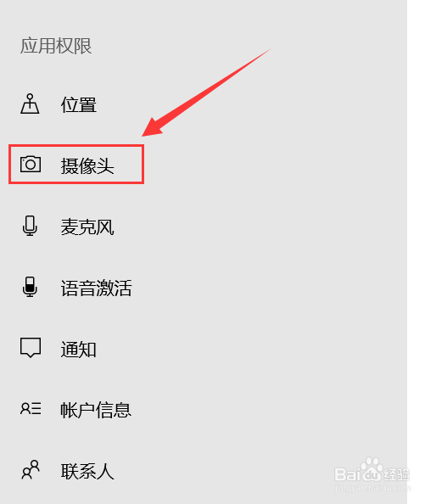This screenshot has height=504, width=436.
Task: Click the two-person contacts icon
Action: coord(31,469)
